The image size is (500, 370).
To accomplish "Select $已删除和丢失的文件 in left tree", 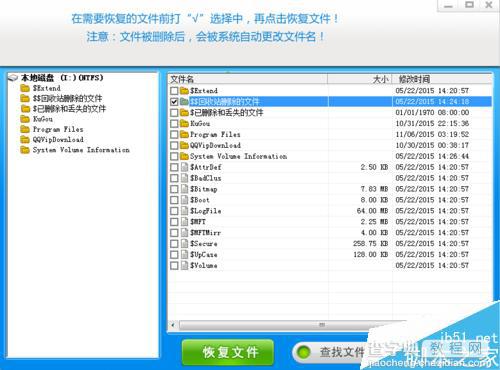I will click(69, 109).
